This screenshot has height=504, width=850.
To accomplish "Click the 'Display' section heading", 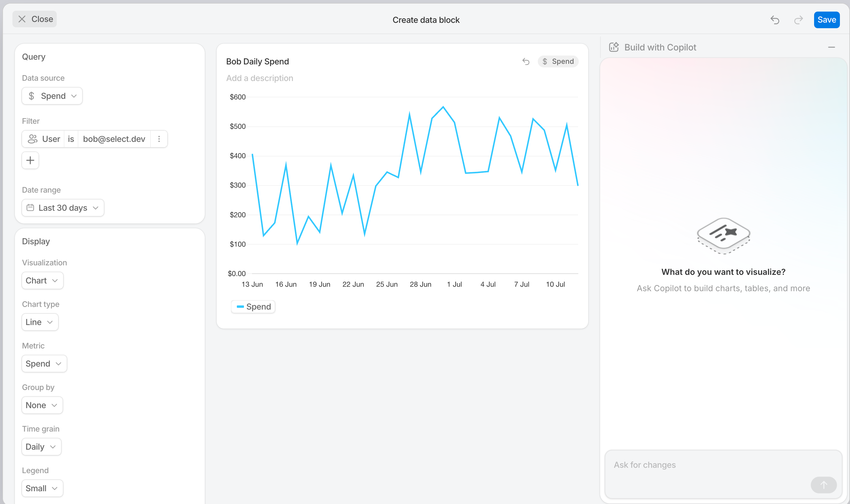I will tap(36, 242).
